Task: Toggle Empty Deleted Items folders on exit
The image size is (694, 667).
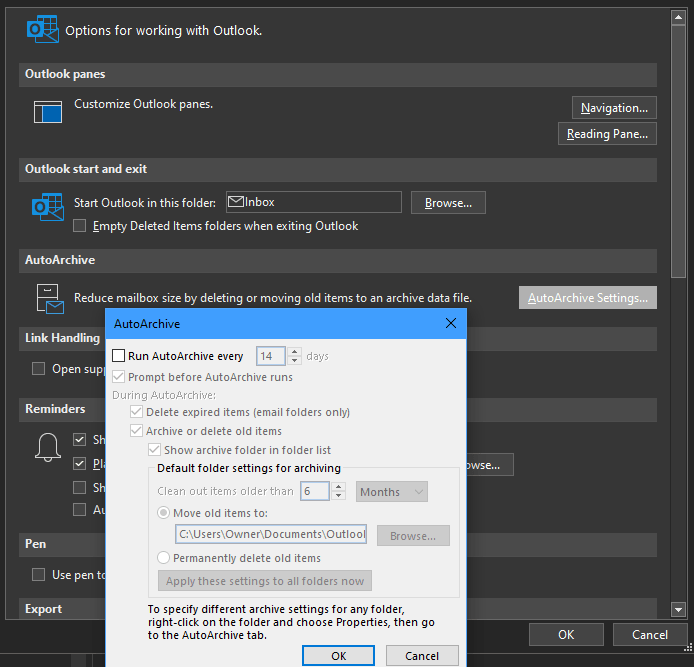Action: 80,226
